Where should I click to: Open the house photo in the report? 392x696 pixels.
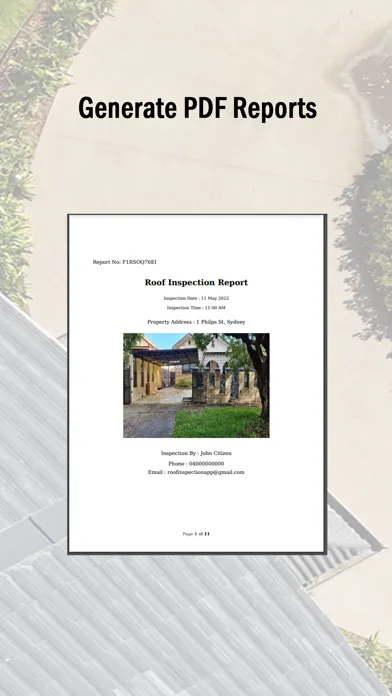196,385
